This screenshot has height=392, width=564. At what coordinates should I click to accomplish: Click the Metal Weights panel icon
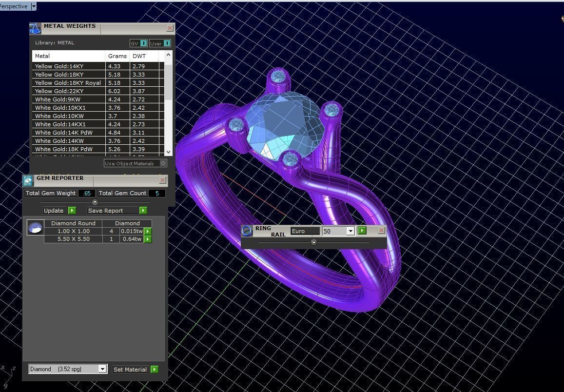coord(35,28)
